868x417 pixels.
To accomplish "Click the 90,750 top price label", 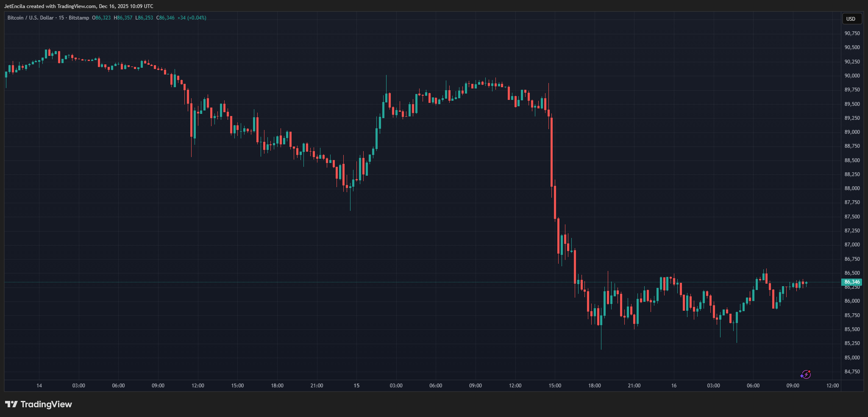I will 852,33.
